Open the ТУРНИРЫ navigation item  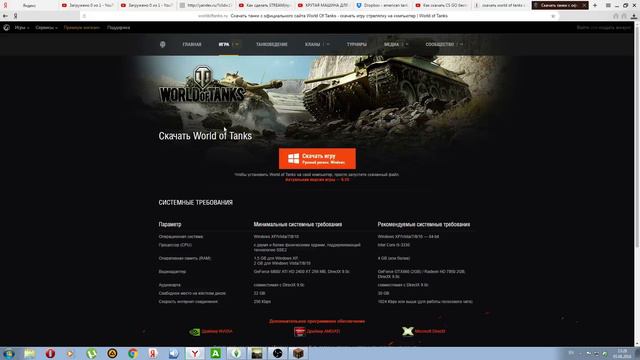tap(357, 44)
